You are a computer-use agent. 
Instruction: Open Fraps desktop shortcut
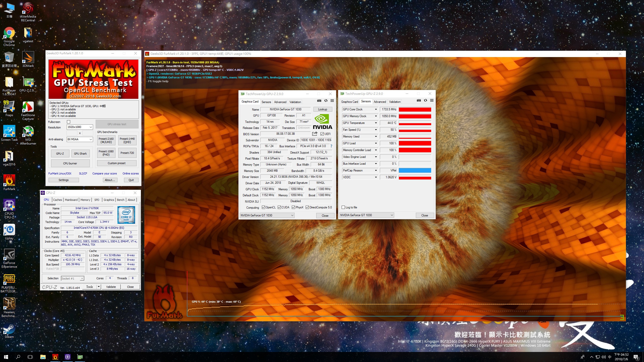pyautogui.click(x=9, y=109)
